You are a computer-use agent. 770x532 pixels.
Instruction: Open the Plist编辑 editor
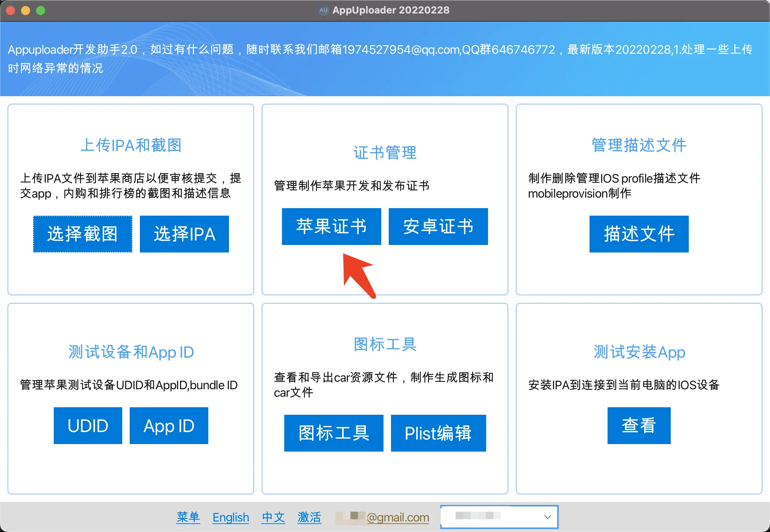pos(438,433)
